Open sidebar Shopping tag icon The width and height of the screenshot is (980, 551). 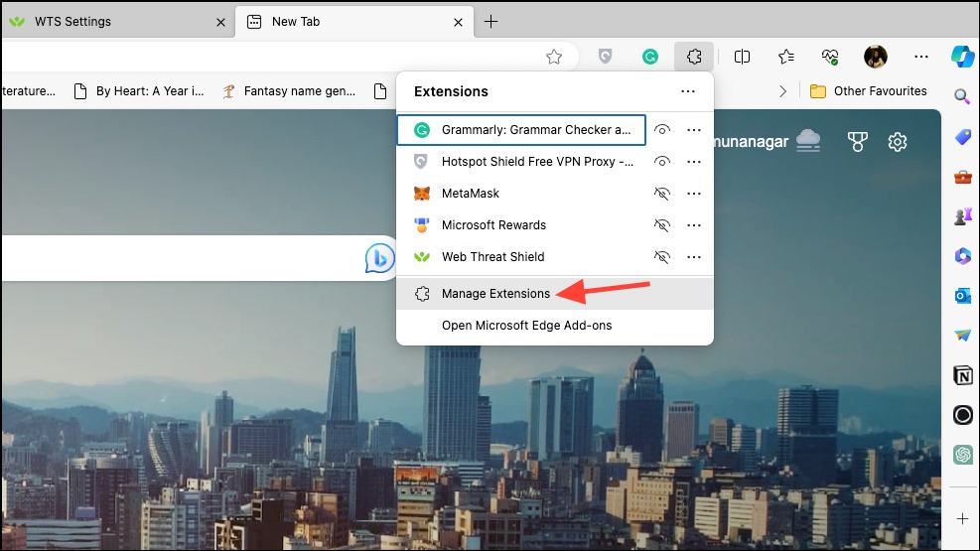point(962,137)
